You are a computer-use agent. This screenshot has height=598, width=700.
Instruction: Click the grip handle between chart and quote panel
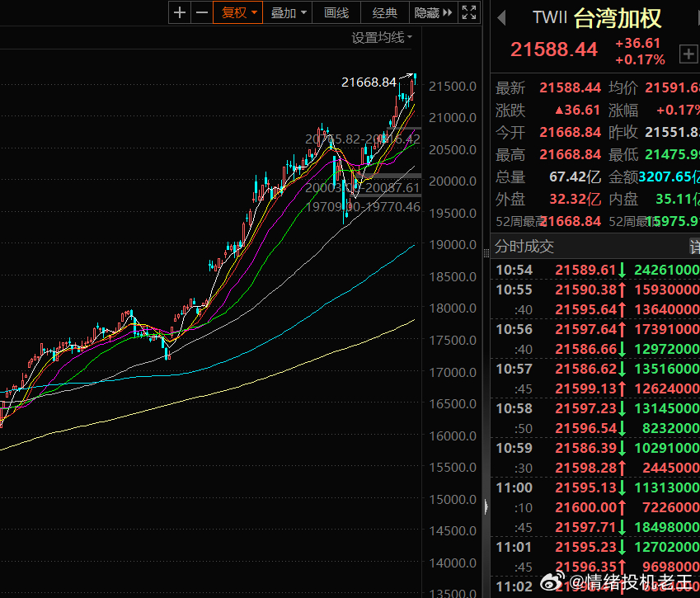point(486,254)
